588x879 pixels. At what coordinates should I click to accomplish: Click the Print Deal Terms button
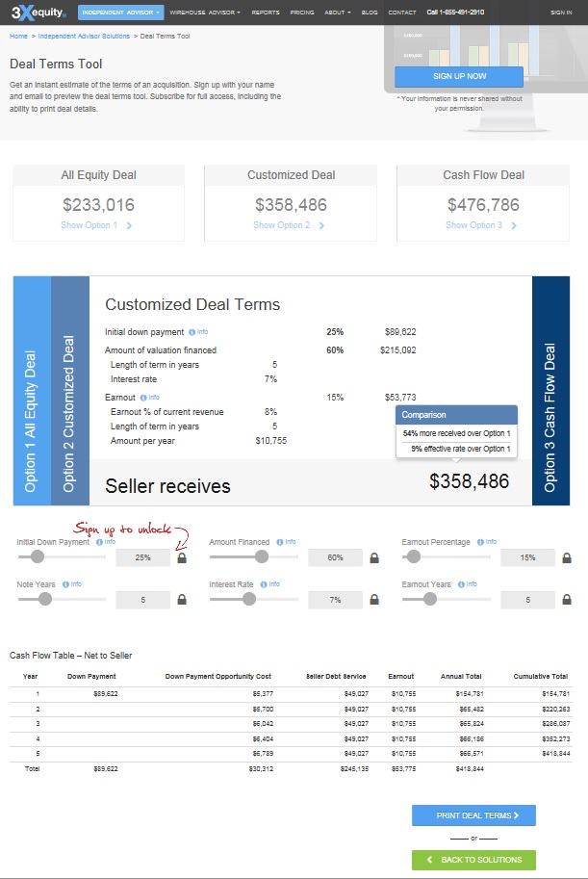[473, 815]
